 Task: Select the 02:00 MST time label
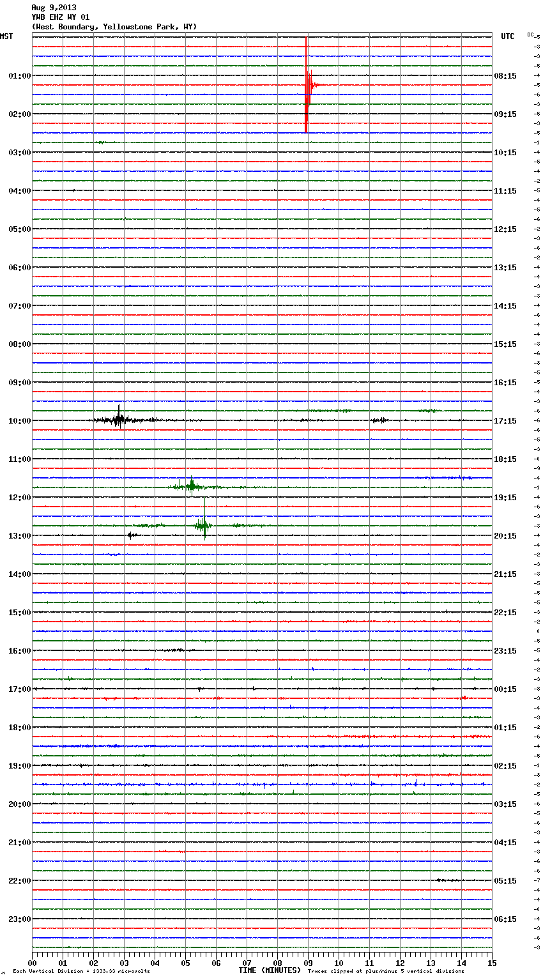click(20, 114)
